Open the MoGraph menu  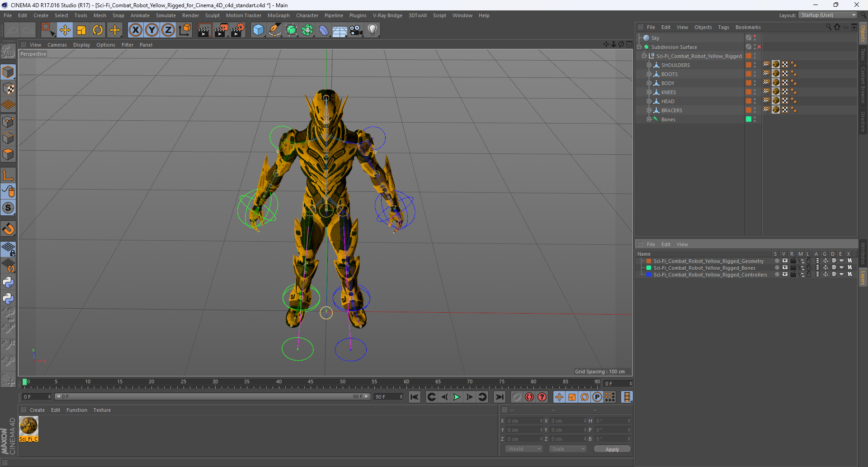(x=278, y=15)
